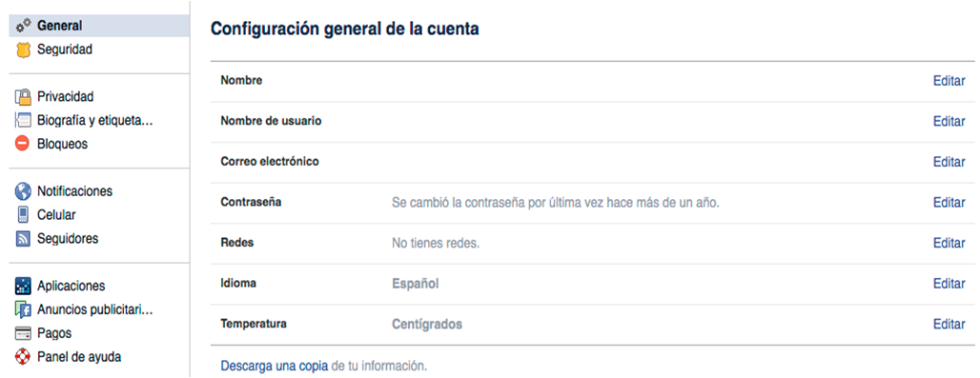The width and height of the screenshot is (980, 378).
Task: Edit the Correo electrónico setting
Action: (949, 162)
